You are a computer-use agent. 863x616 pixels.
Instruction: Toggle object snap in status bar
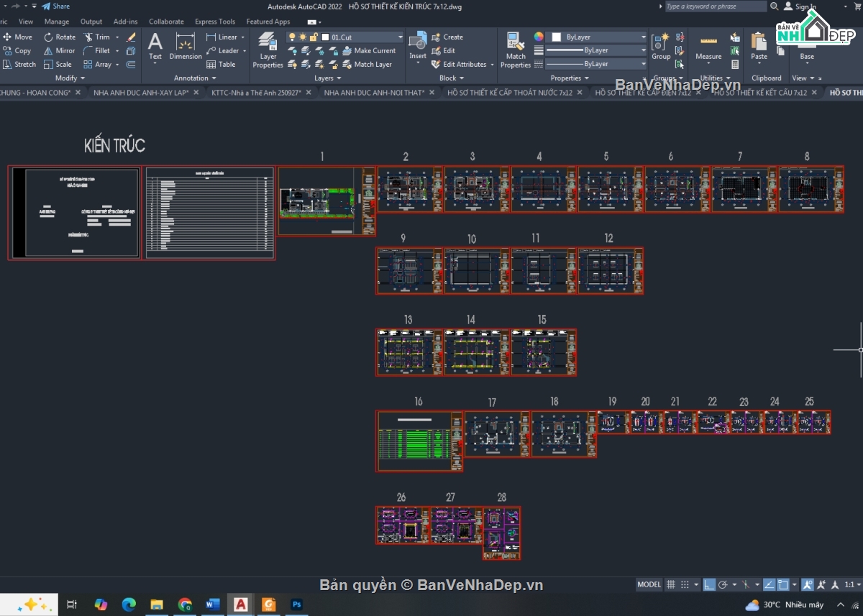[783, 584]
